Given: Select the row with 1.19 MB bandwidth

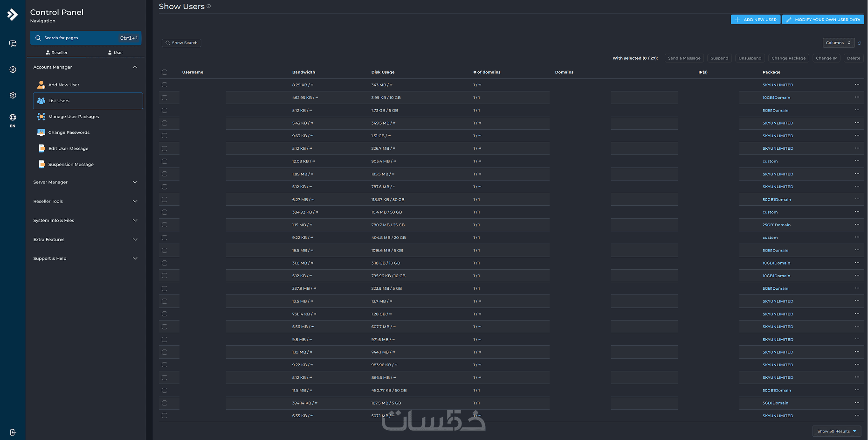Looking at the screenshot, I should pos(165,352).
